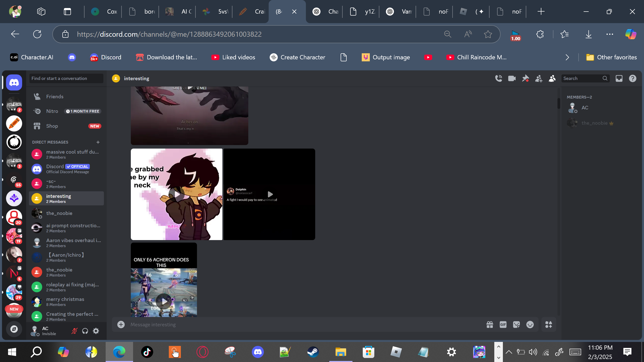Refresh the browser page
Screen dimensions: 644x362
click(37, 34)
